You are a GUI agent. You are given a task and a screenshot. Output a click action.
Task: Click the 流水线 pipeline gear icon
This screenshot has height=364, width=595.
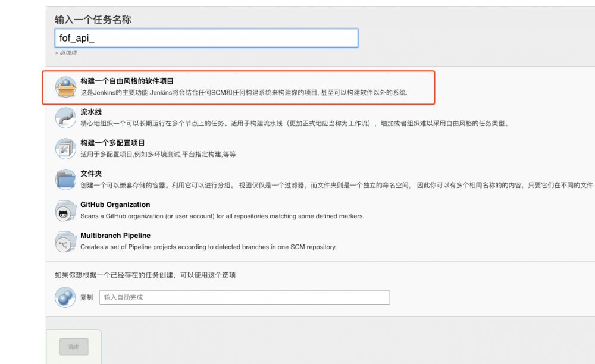coord(65,117)
